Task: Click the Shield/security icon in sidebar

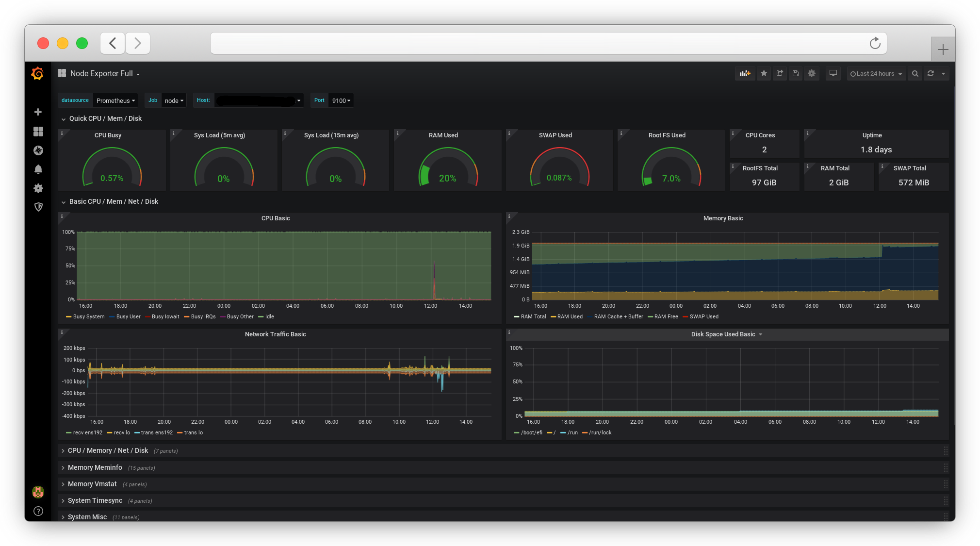Action: pyautogui.click(x=38, y=207)
